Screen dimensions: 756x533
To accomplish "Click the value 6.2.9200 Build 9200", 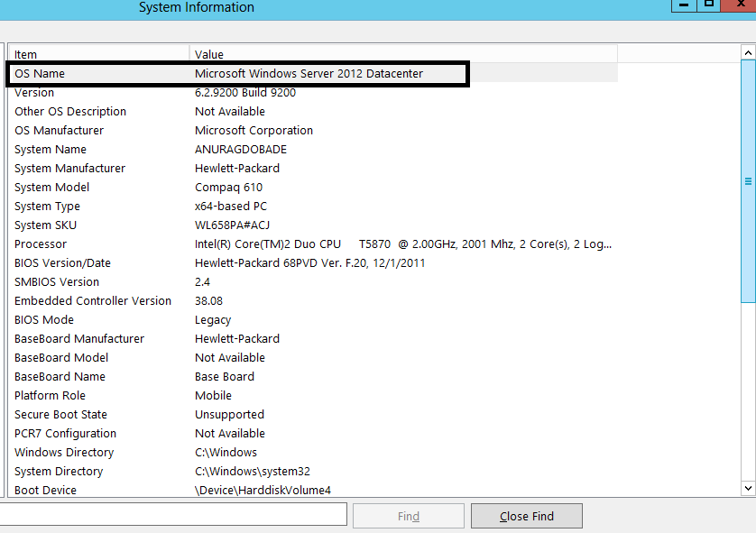I will (x=244, y=93).
